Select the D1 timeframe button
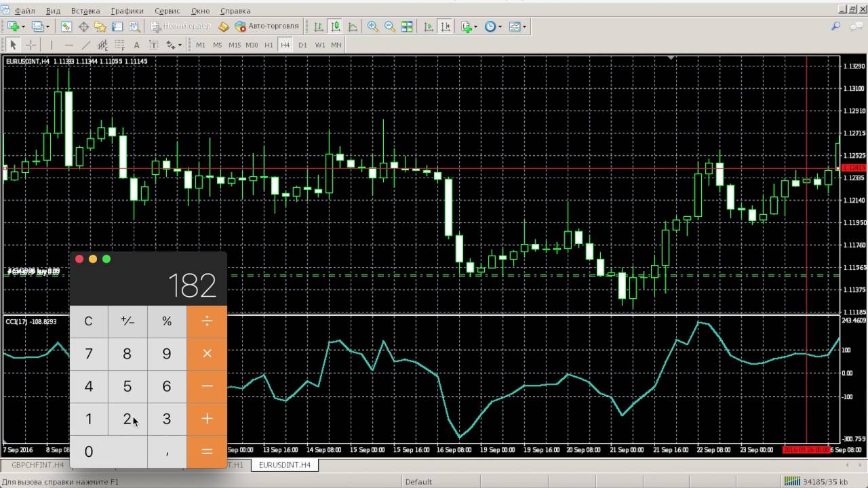 coord(302,45)
